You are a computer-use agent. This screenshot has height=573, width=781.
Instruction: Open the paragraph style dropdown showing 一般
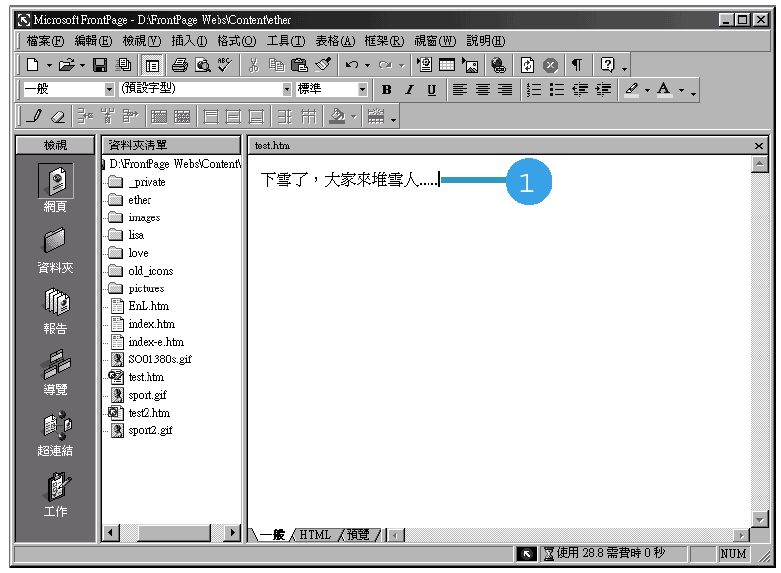tap(110, 90)
